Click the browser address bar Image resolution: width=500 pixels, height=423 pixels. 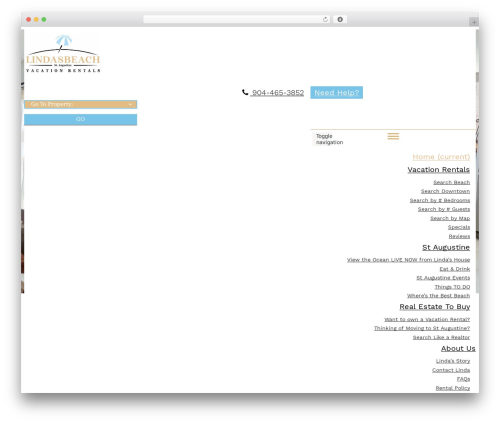(237, 19)
